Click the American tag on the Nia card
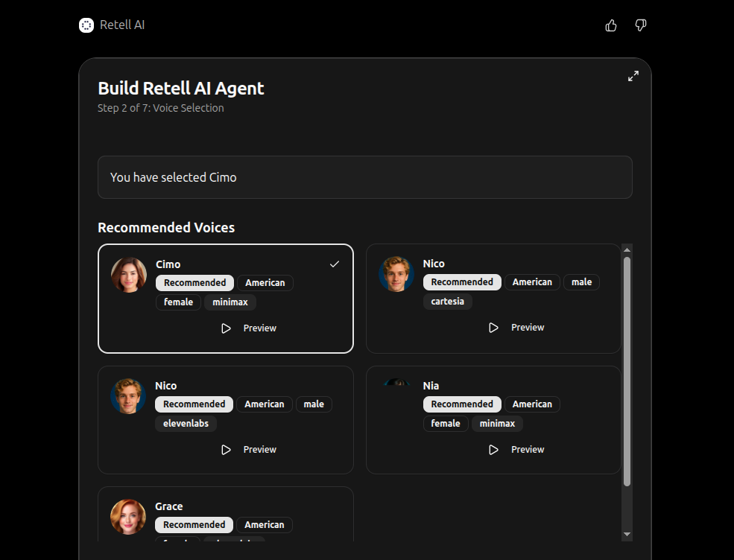 (532, 404)
